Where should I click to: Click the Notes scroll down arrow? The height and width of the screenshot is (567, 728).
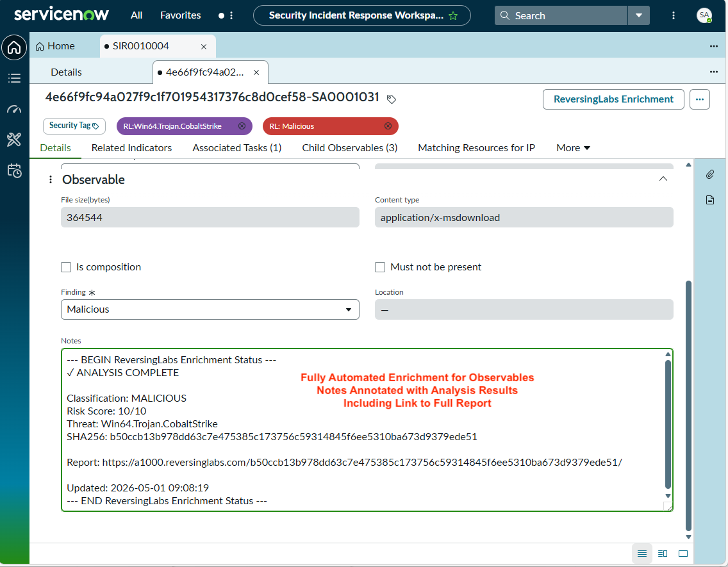(x=668, y=495)
